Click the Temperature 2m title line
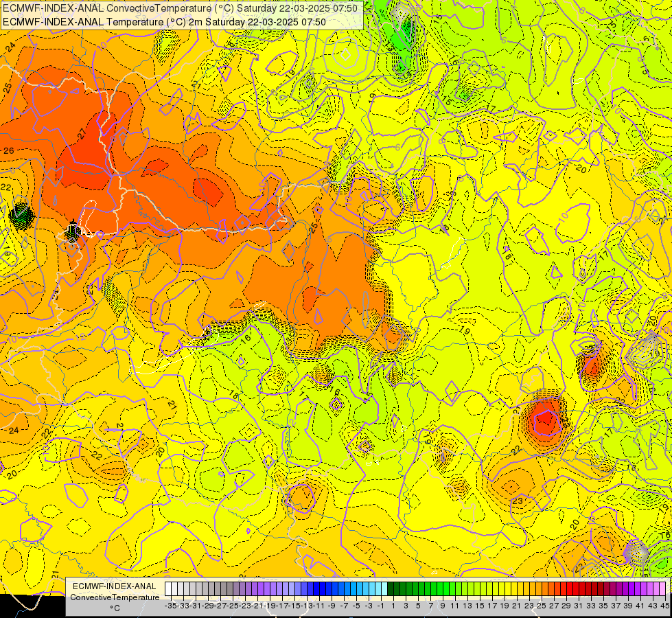The image size is (672, 618). point(164,22)
